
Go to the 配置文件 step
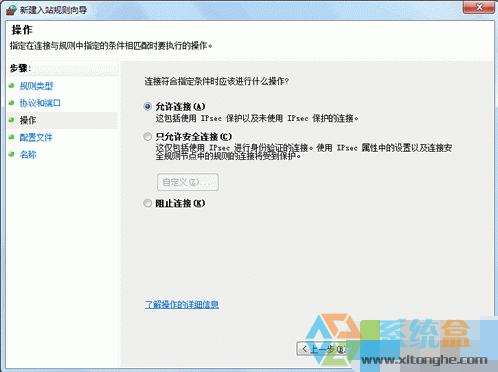[36, 137]
